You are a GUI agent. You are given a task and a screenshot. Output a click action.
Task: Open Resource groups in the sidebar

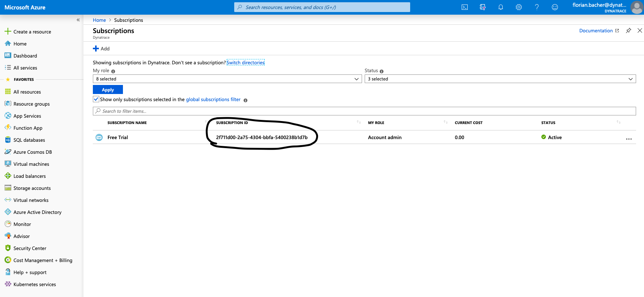point(32,104)
